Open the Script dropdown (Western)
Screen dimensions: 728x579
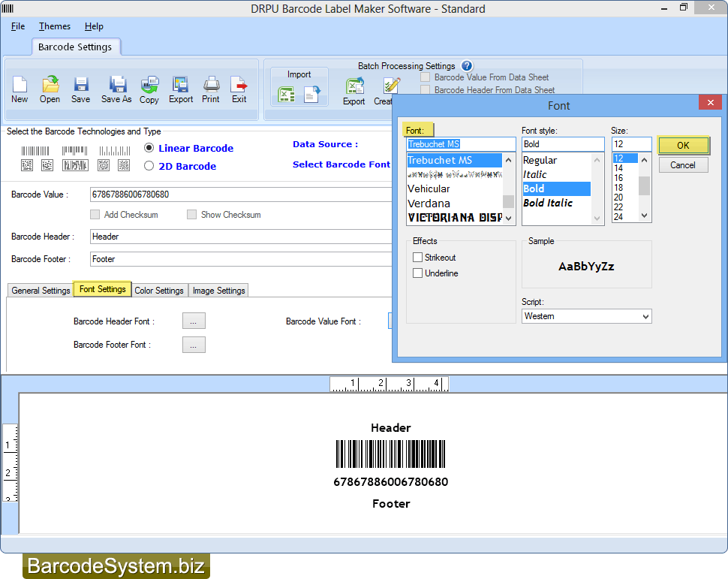pos(586,316)
